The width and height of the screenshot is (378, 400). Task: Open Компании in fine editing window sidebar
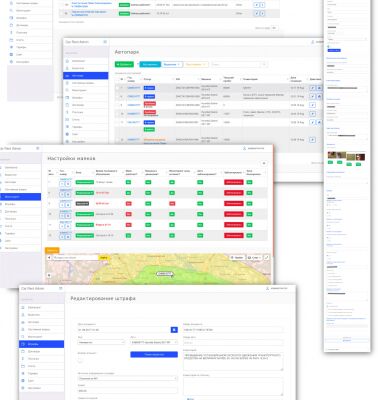[34, 307]
